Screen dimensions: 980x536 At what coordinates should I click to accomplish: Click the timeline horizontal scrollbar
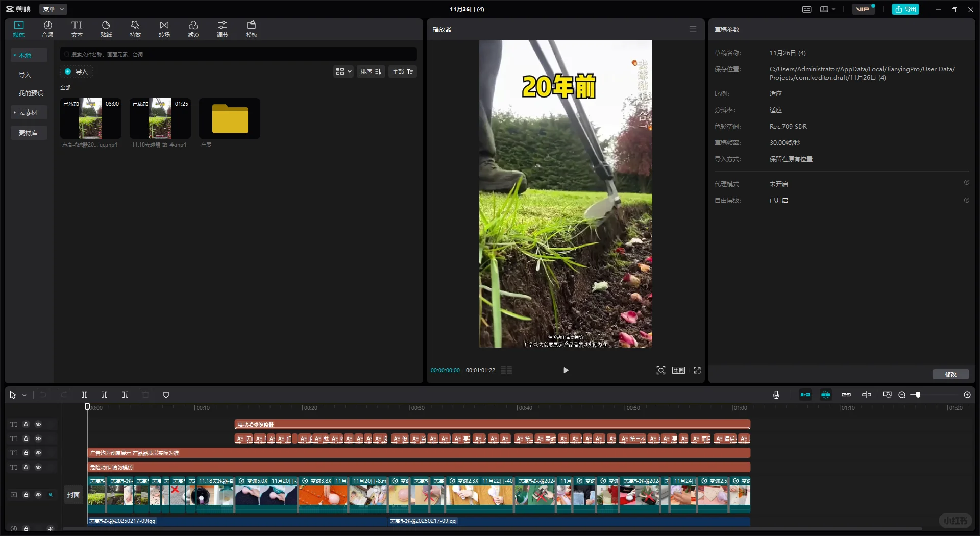(x=493, y=529)
